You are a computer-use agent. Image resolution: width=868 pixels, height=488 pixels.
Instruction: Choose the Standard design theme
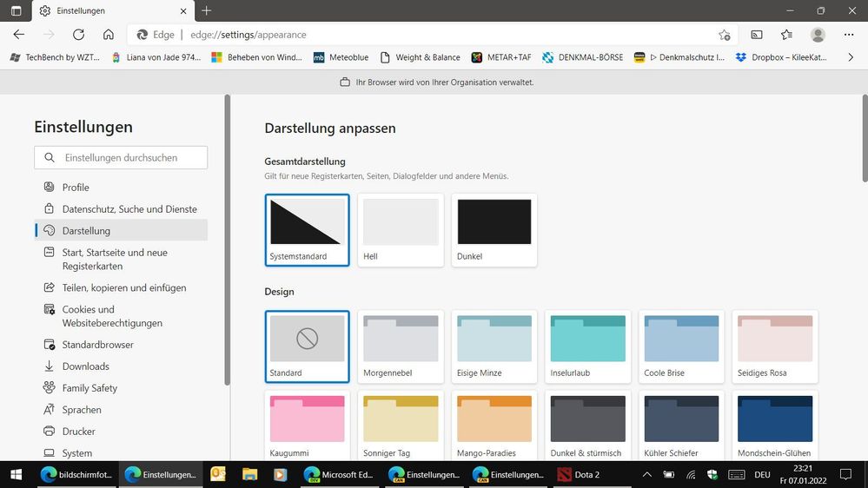(x=307, y=346)
